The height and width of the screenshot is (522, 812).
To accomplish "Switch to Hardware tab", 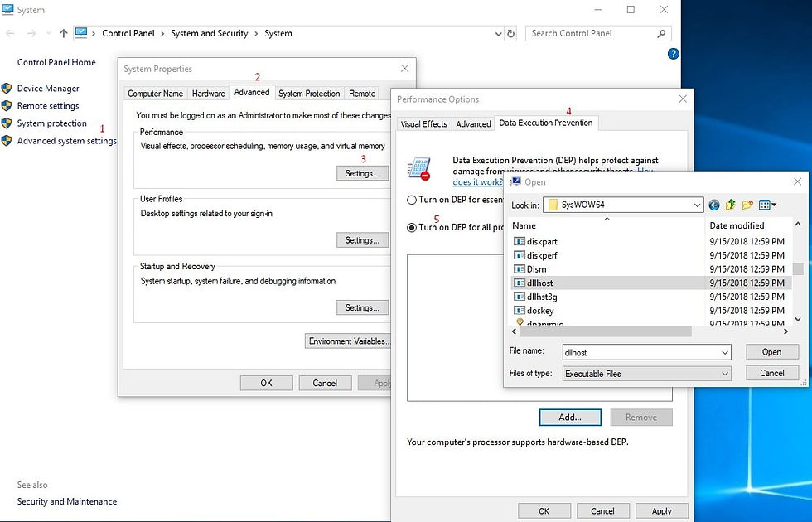I will tap(209, 94).
